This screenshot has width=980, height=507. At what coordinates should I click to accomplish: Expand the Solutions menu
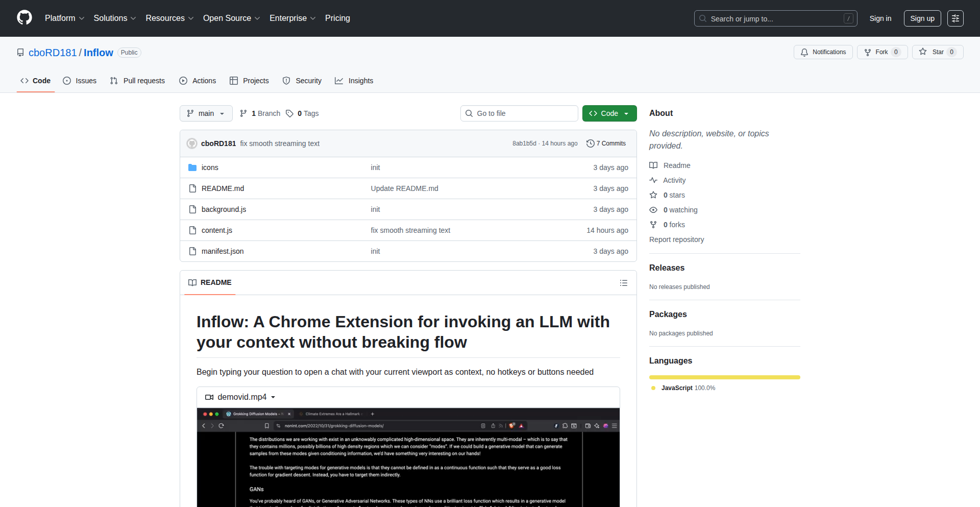[115, 18]
